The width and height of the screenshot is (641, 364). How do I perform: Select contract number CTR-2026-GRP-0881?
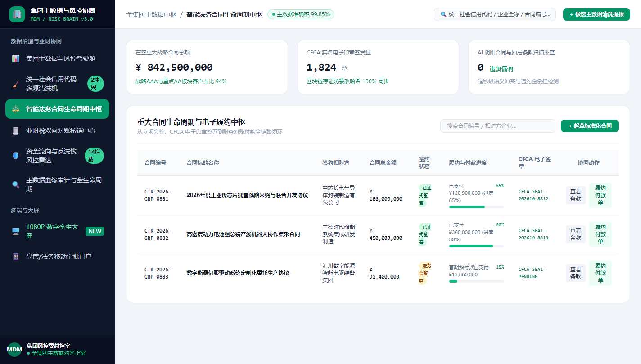point(158,195)
